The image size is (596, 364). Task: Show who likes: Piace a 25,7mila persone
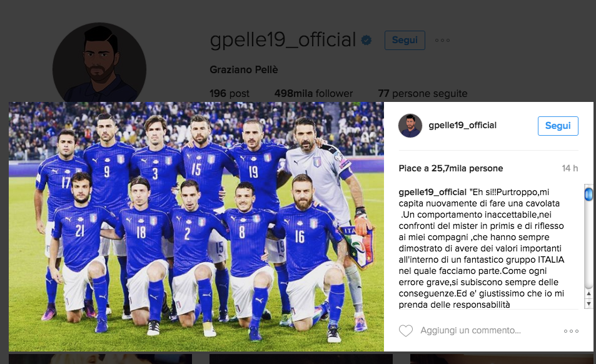[x=451, y=168]
